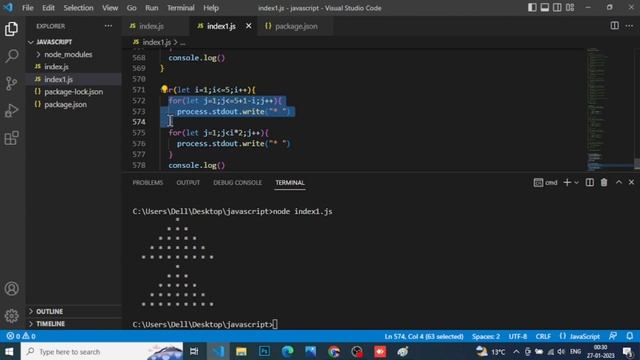
Task: Open the Edit menu
Action: click(48, 8)
